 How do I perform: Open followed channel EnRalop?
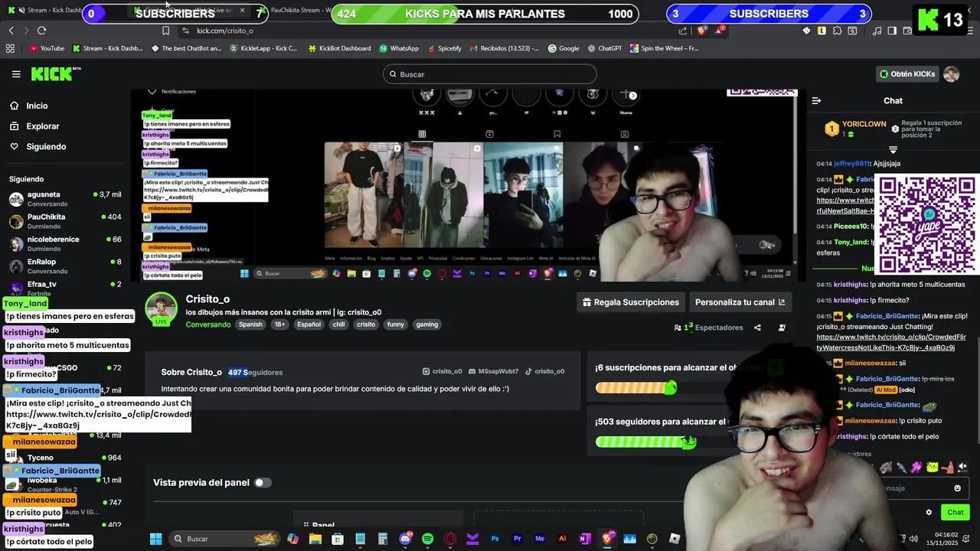pos(65,266)
